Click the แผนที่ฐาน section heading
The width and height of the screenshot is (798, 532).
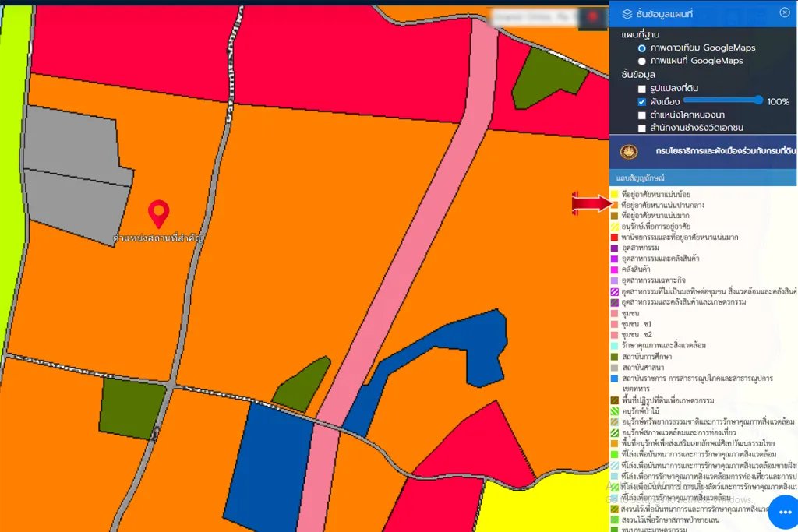(x=641, y=34)
